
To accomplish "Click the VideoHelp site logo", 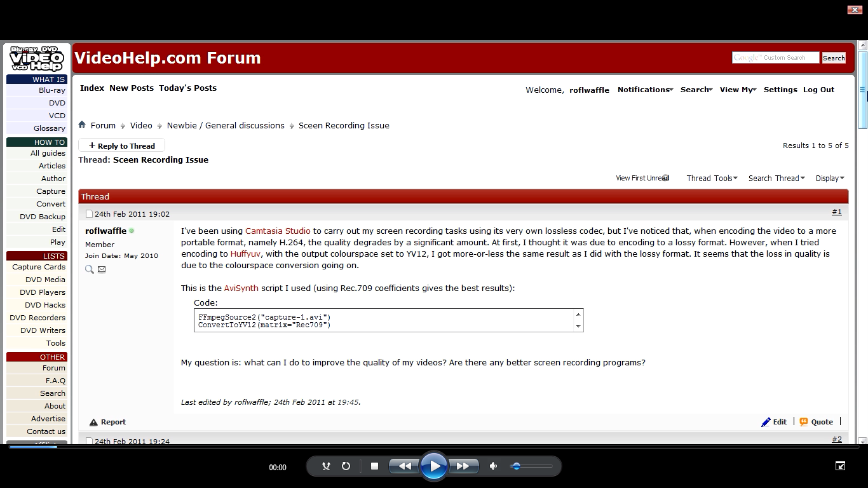I will click(37, 58).
